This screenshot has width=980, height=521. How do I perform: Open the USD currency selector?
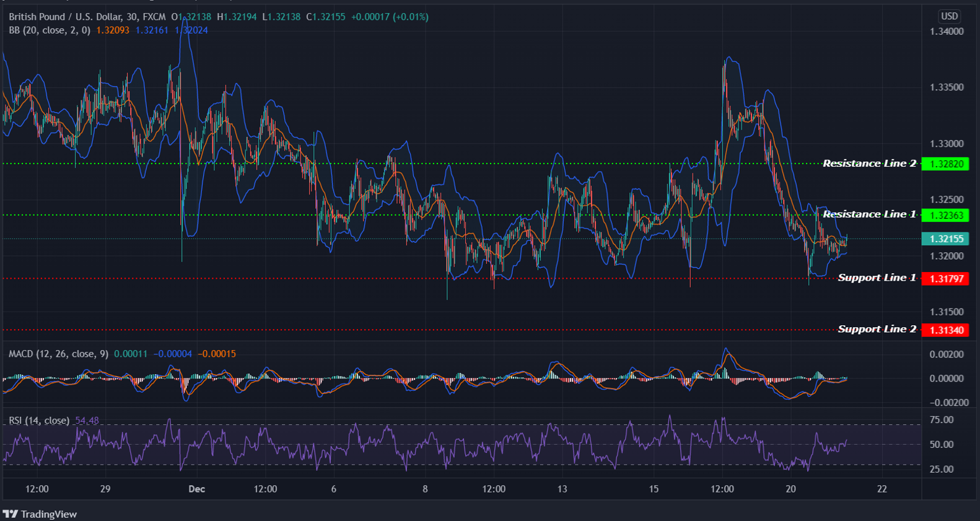[949, 16]
